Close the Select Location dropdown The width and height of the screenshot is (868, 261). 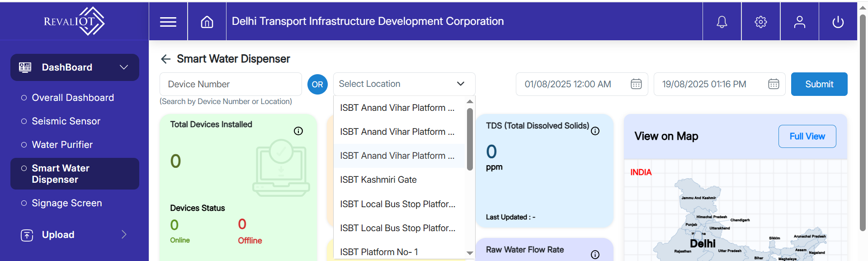[460, 84]
